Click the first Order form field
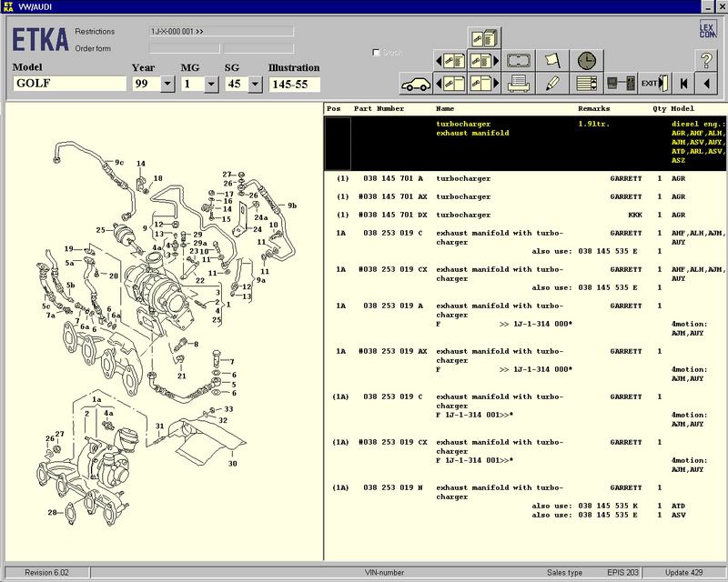 coord(185,48)
